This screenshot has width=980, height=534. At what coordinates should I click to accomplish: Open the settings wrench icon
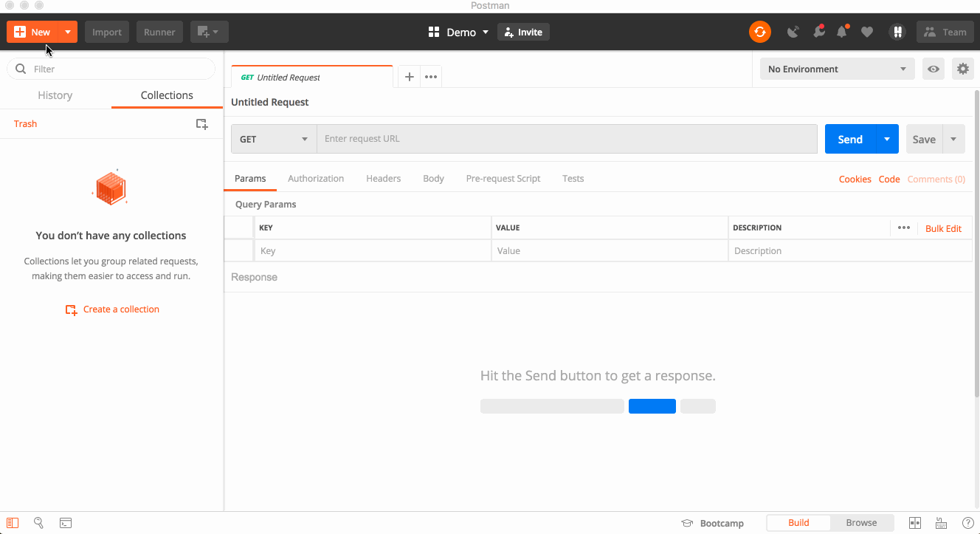click(962, 68)
